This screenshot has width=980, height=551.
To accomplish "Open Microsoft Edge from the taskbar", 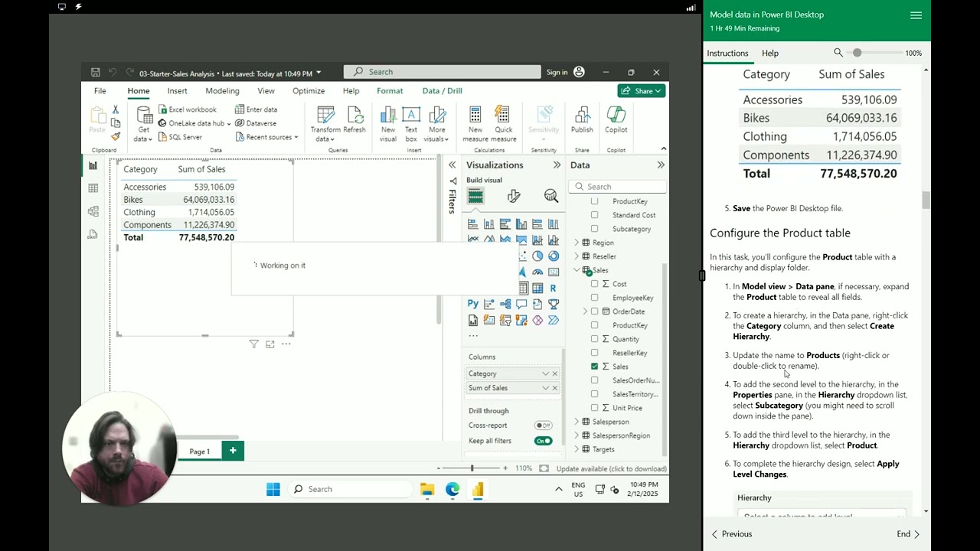I will pyautogui.click(x=452, y=489).
